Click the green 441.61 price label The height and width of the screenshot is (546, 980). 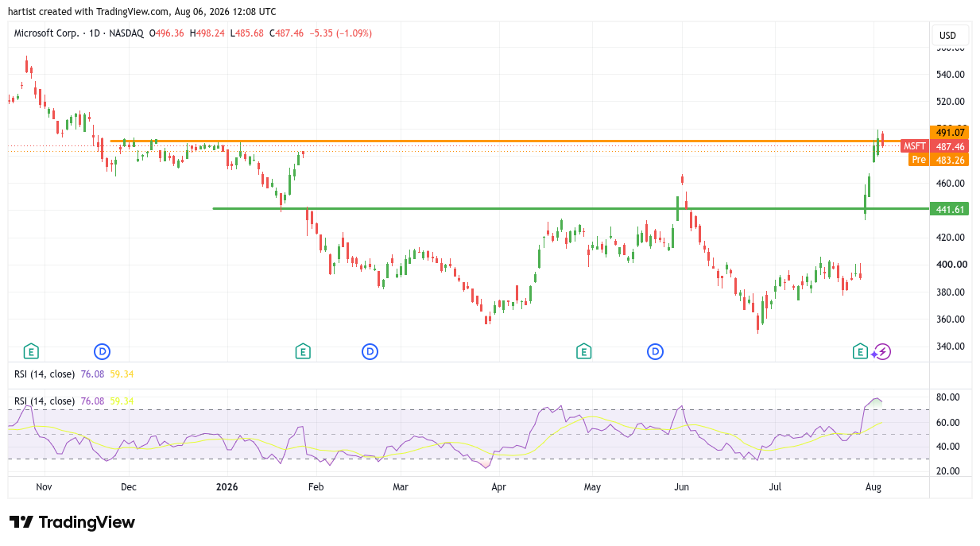pyautogui.click(x=949, y=209)
